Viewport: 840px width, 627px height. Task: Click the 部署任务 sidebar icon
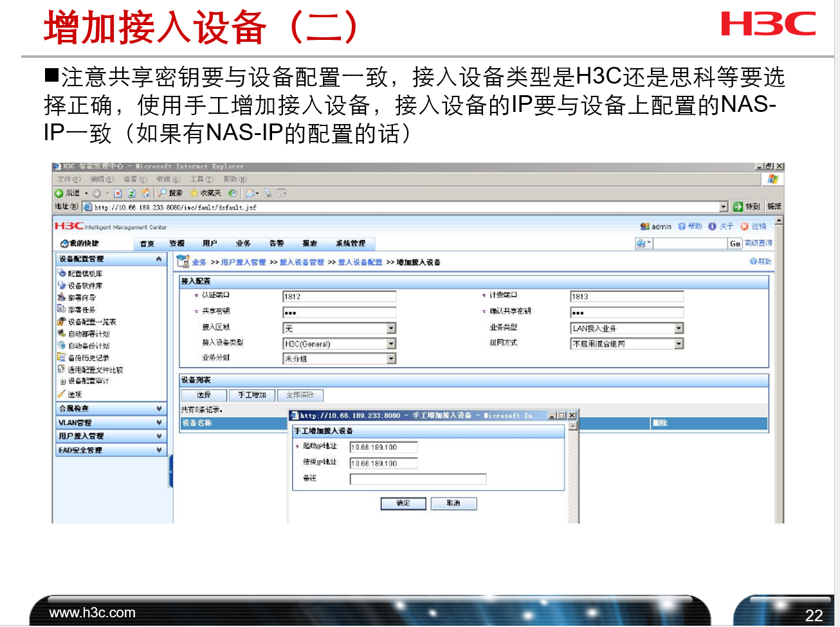62,309
